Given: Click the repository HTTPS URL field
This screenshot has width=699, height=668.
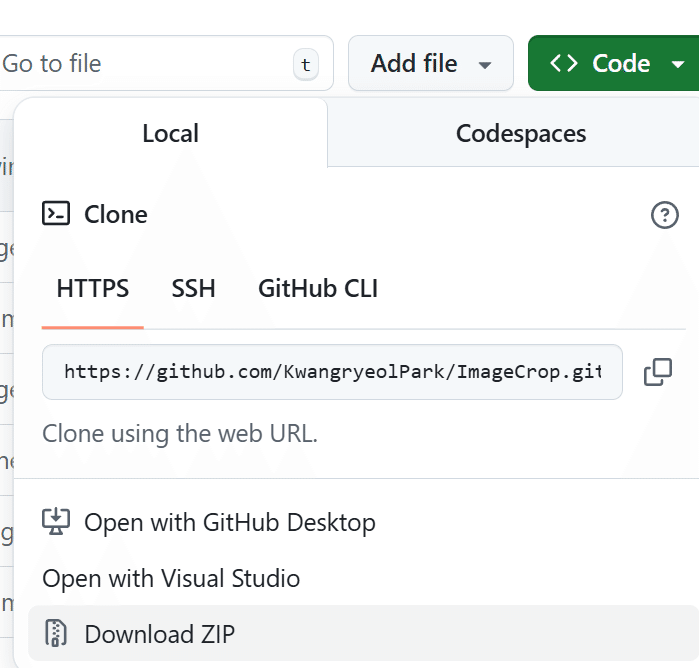Looking at the screenshot, I should (x=332, y=372).
